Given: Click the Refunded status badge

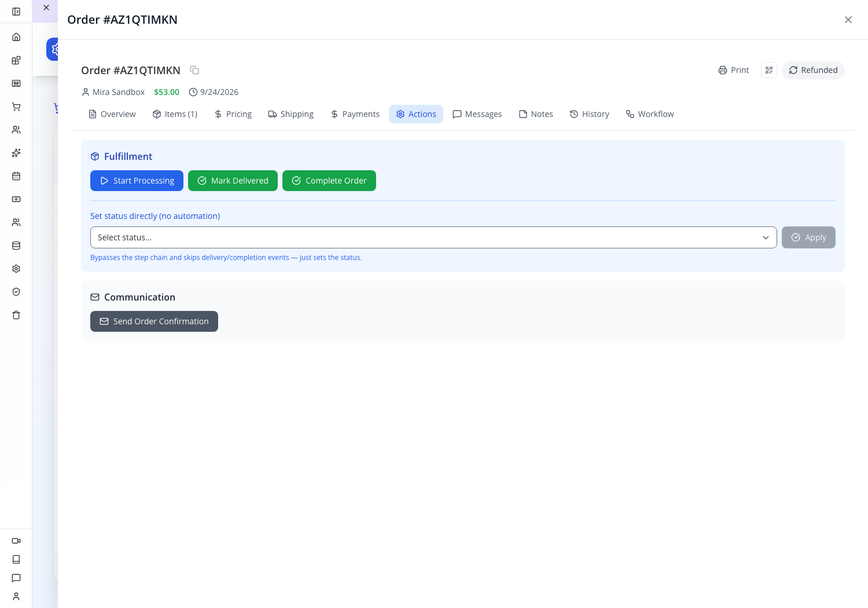Looking at the screenshot, I should coord(813,70).
